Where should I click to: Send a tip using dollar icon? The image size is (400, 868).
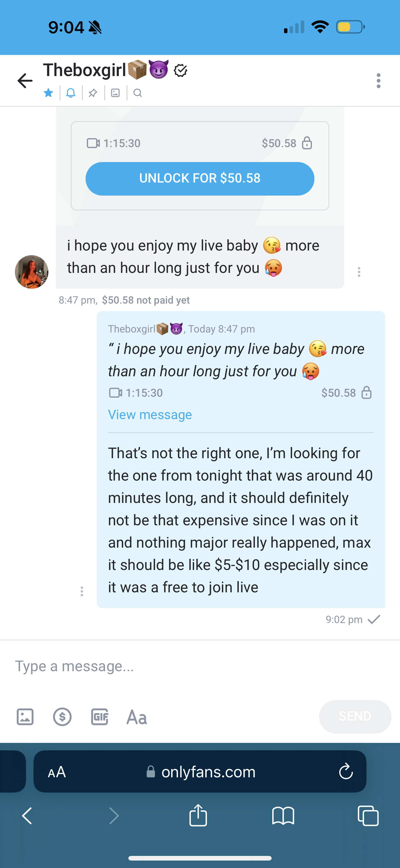point(62,717)
